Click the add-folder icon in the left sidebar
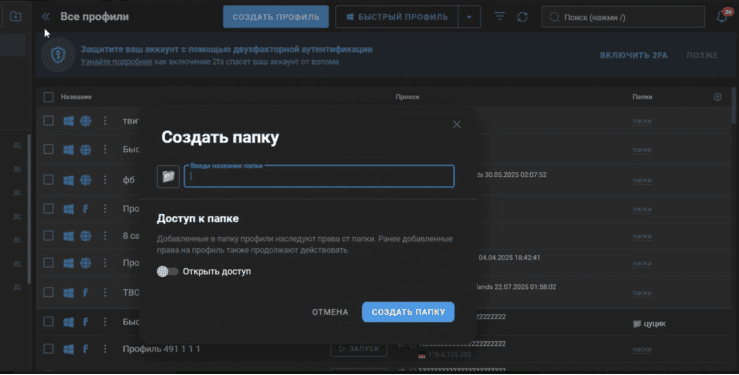This screenshot has width=739, height=375. tap(16, 16)
